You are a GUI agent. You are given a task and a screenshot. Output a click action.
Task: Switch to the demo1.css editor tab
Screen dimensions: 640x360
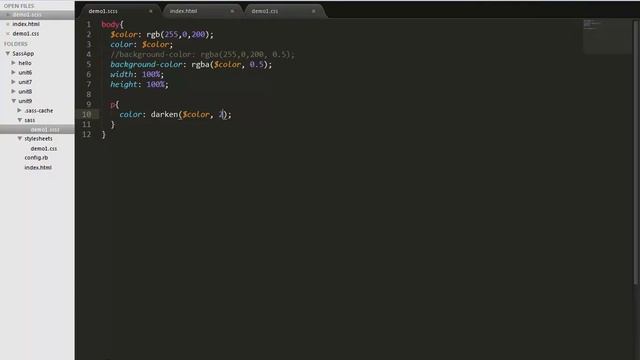coord(265,11)
